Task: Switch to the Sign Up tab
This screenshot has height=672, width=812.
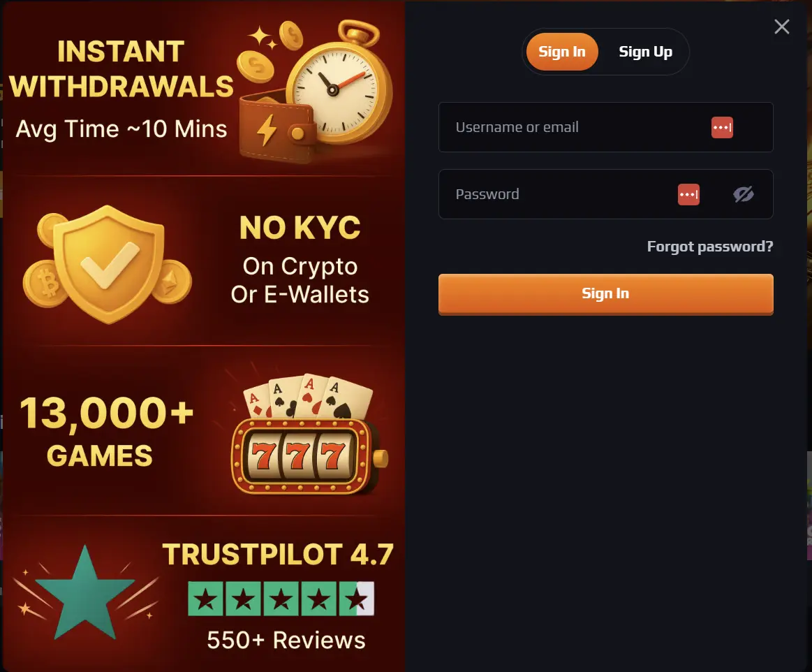Action: [645, 51]
